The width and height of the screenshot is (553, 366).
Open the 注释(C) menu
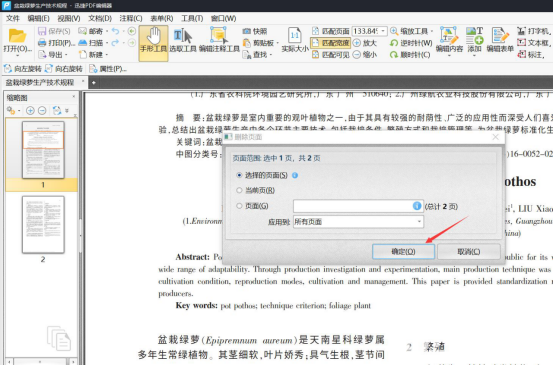(x=131, y=18)
